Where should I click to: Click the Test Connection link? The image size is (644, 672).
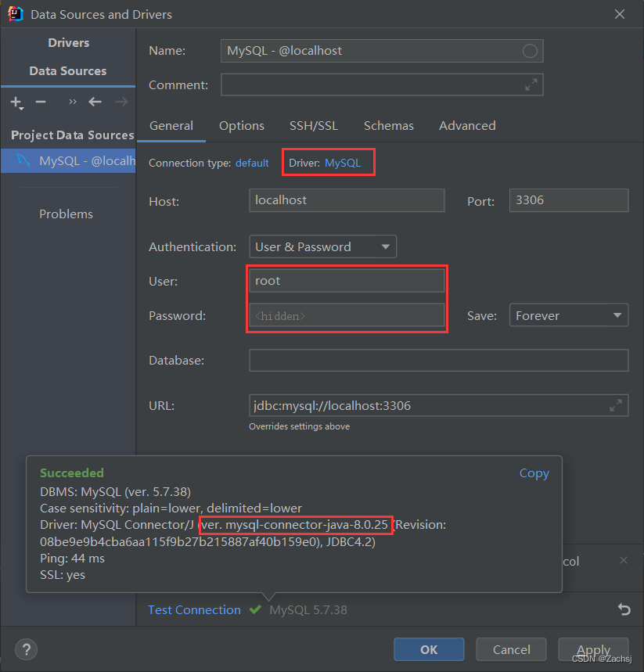194,609
